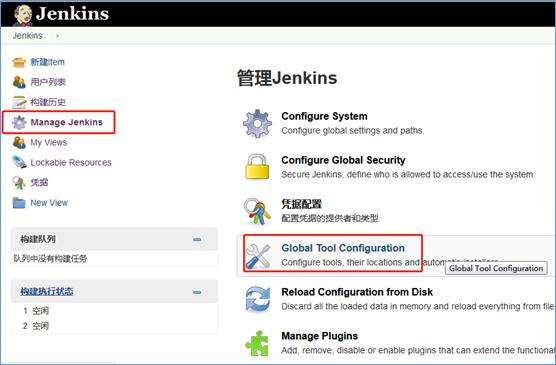Open the New View link
The height and width of the screenshot is (365, 556).
(x=49, y=203)
